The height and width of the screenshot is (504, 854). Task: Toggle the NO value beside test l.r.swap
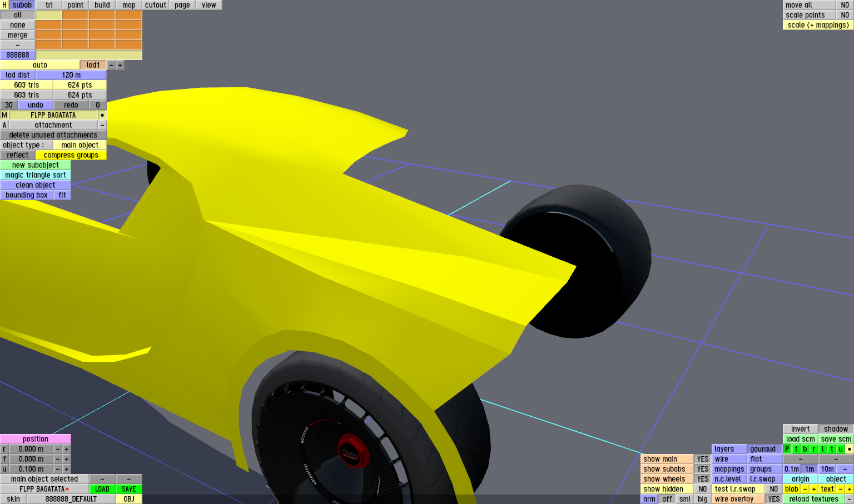point(774,489)
